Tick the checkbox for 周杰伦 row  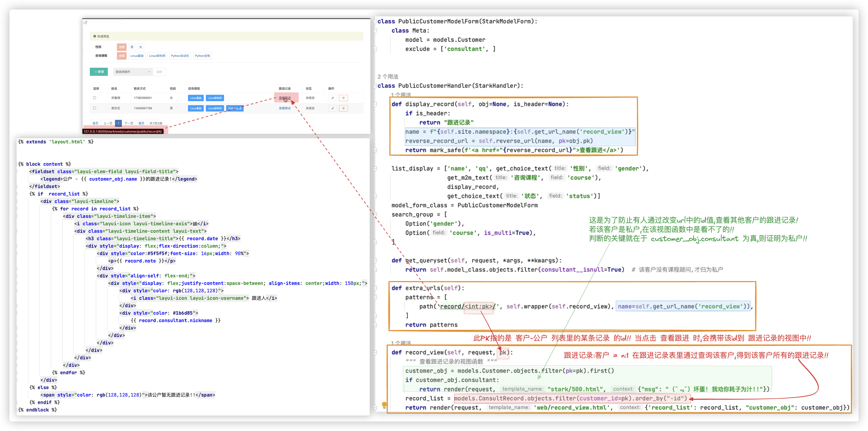94,108
